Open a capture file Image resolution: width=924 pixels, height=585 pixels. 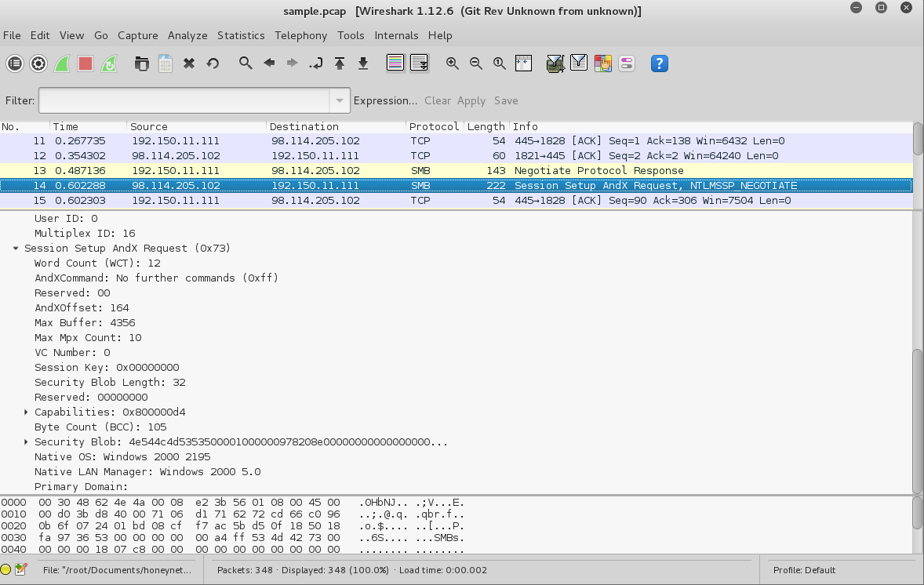click(x=141, y=64)
